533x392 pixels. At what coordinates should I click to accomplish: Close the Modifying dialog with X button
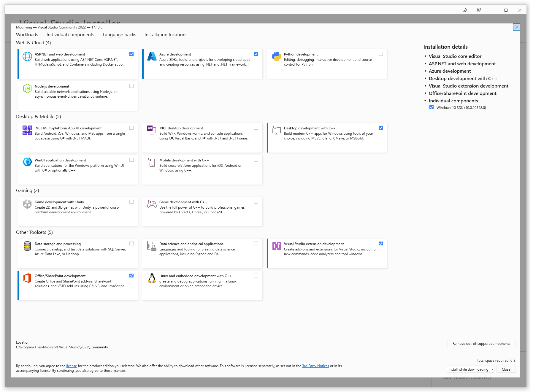point(517,27)
